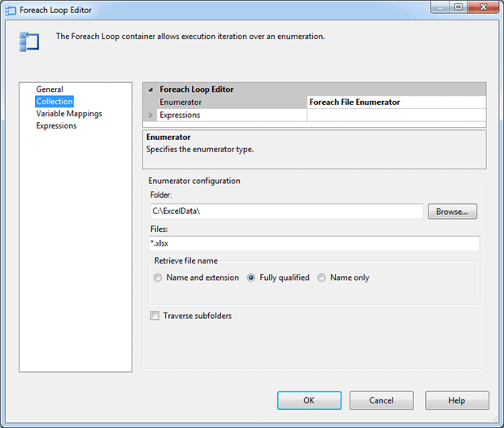Select the Name and extension radio button

(158, 277)
